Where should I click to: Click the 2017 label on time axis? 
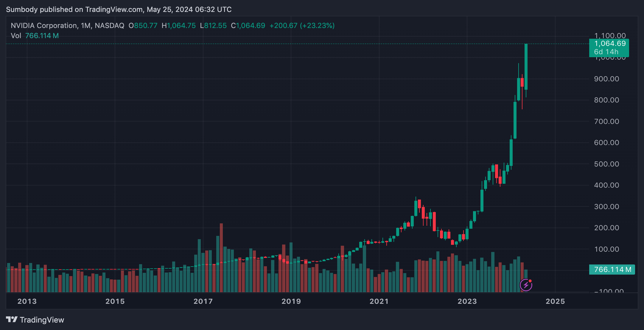click(x=203, y=301)
